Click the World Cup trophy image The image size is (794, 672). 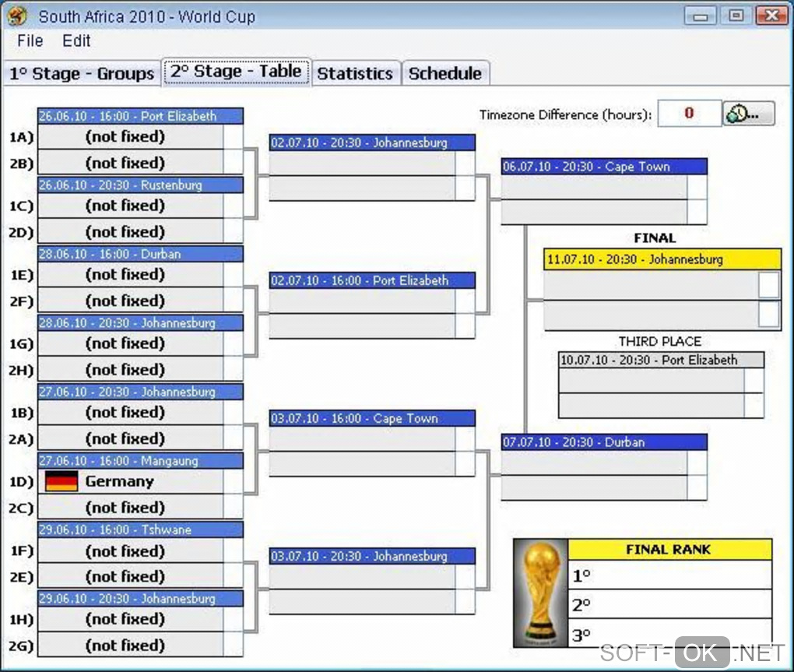tap(541, 593)
